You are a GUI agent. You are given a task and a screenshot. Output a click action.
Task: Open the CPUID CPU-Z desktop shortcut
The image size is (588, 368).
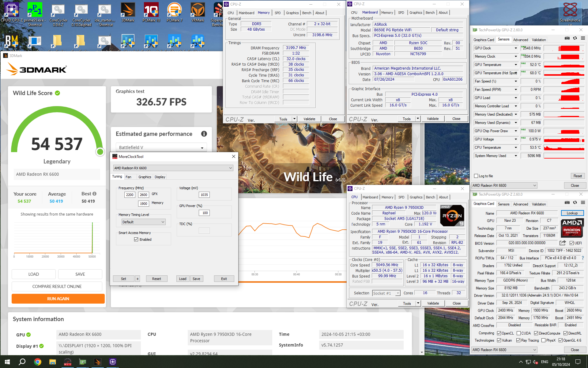click(x=11, y=13)
